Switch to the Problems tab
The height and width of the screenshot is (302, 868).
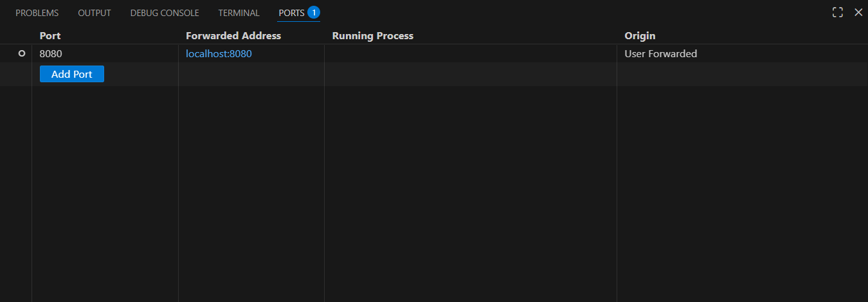[x=37, y=13]
